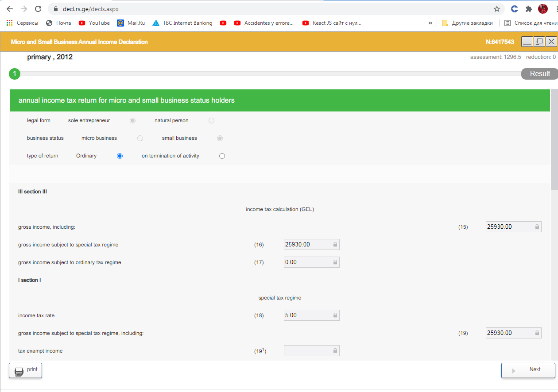Open the Список для чтения reading list
558x392 pixels.
coord(531,23)
